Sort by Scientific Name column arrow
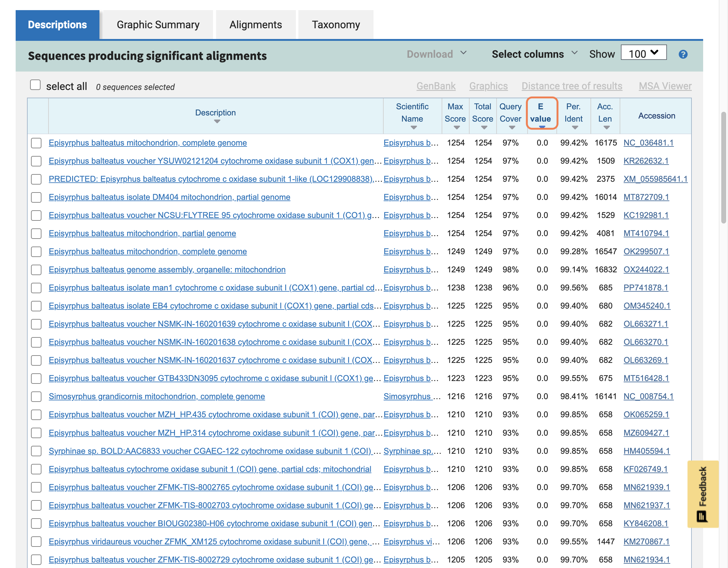This screenshot has width=728, height=568. tap(414, 127)
